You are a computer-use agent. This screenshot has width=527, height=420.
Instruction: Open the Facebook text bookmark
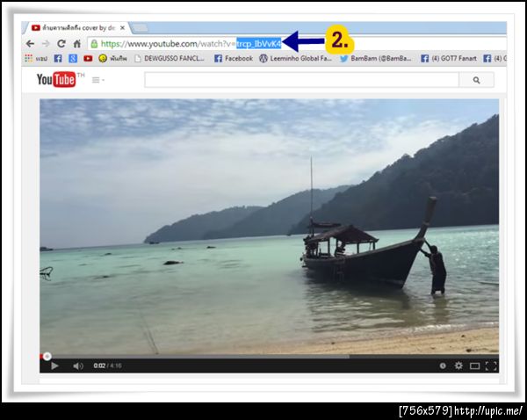pos(234,59)
